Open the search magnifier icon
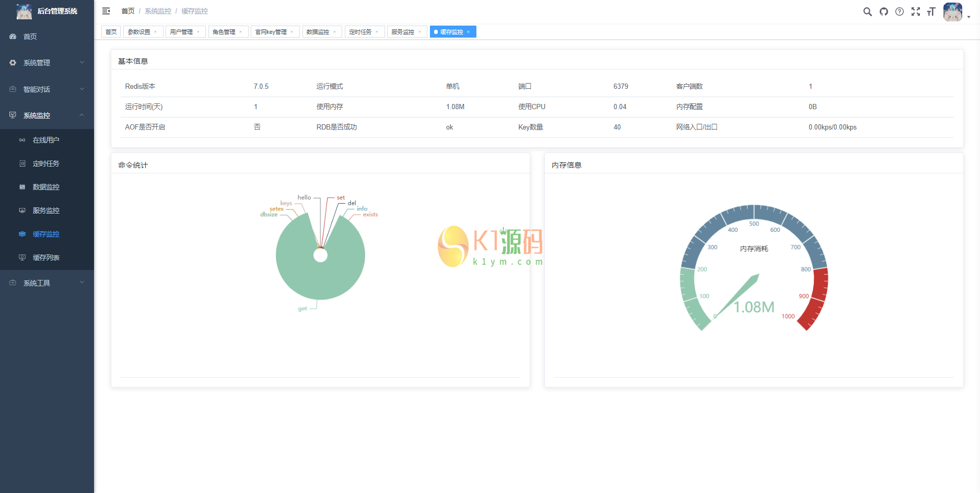The width and height of the screenshot is (980, 493). [867, 11]
